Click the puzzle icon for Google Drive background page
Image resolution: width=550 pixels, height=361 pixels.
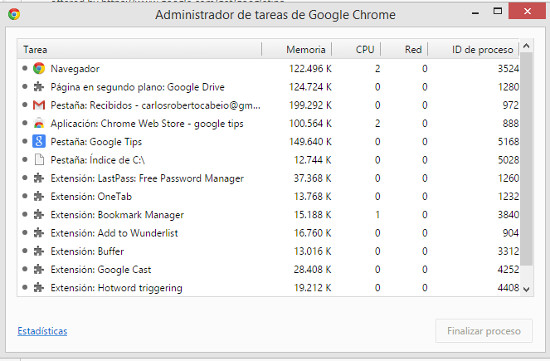coord(39,87)
